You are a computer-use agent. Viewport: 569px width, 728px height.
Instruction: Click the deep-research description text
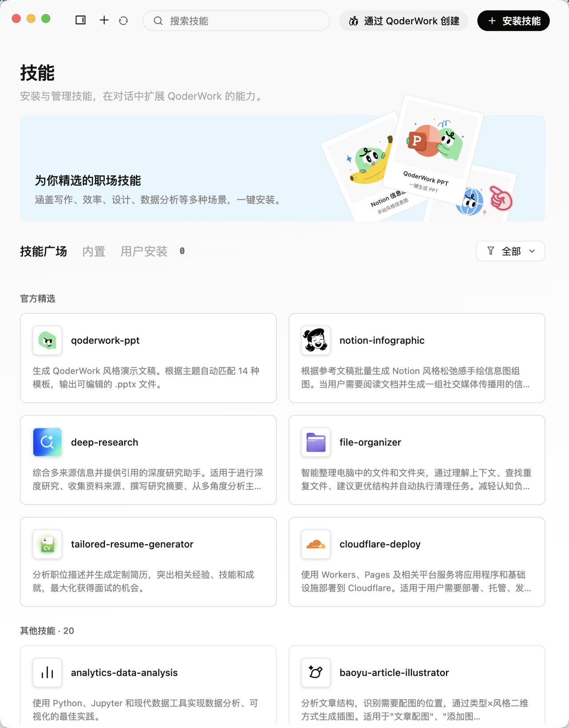(x=148, y=479)
